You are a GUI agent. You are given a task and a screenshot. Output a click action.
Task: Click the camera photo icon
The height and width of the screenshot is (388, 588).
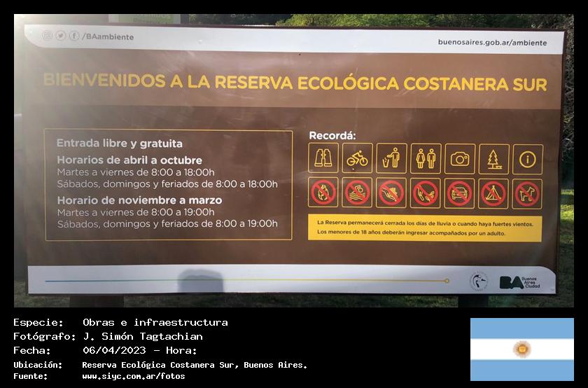[459, 159]
